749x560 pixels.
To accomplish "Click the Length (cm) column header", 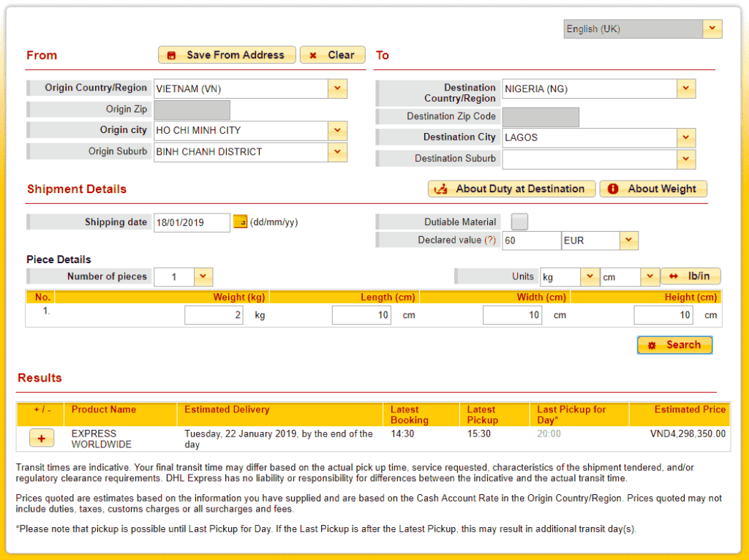I will [388, 297].
